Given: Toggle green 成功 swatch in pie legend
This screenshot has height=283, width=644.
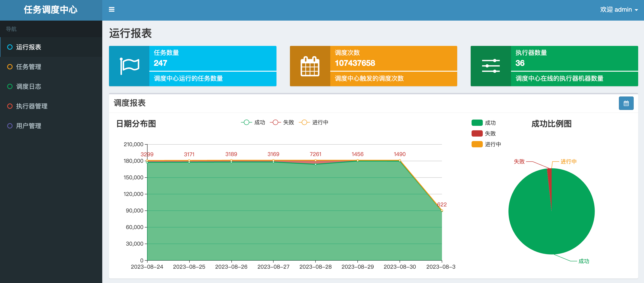Looking at the screenshot, I should [x=477, y=122].
